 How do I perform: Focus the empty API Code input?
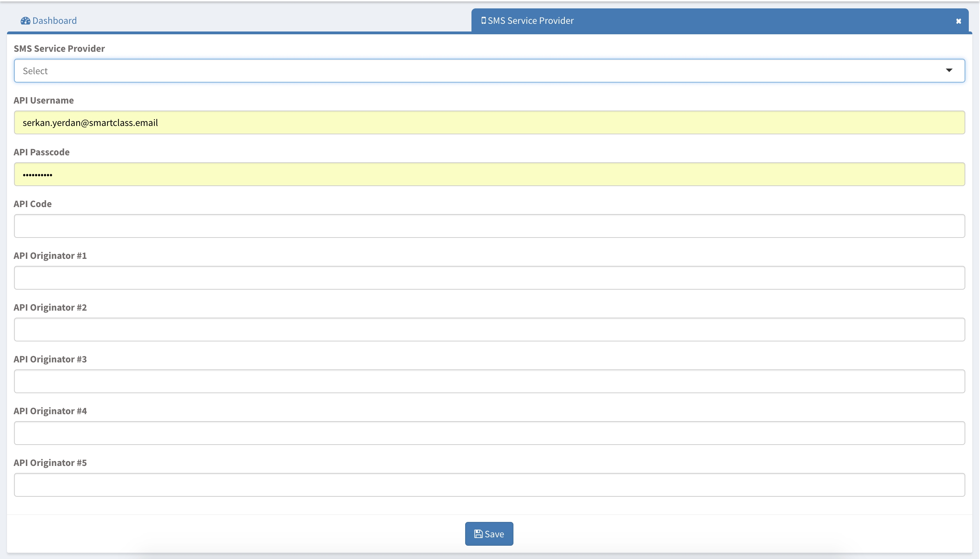pyautogui.click(x=489, y=226)
